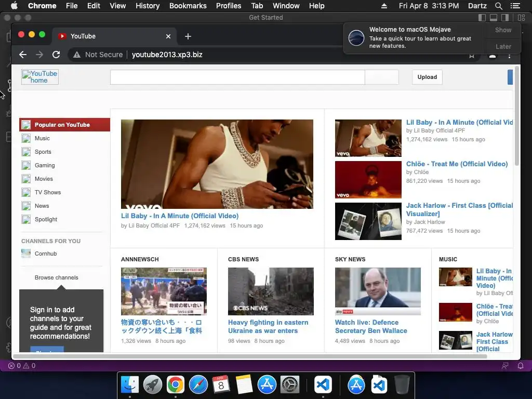Screen dimensions: 532x399
Task: Open Safari from the Dock
Action: pyautogui.click(x=198, y=384)
